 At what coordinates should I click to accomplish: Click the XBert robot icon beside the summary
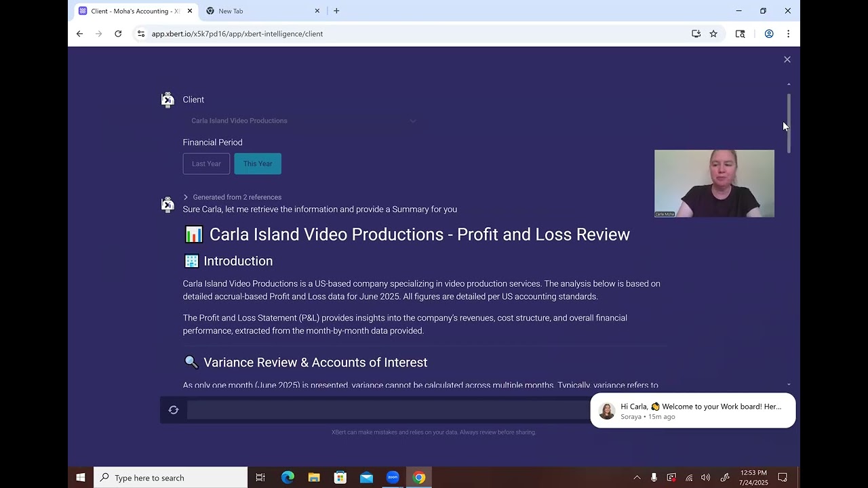tap(167, 205)
